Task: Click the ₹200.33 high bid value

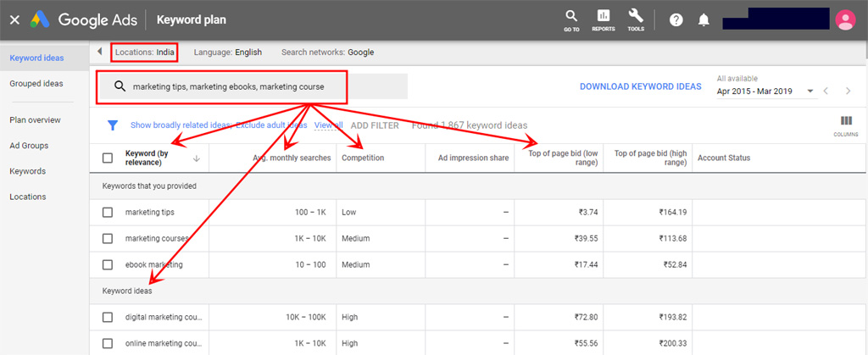Action: 672,343
